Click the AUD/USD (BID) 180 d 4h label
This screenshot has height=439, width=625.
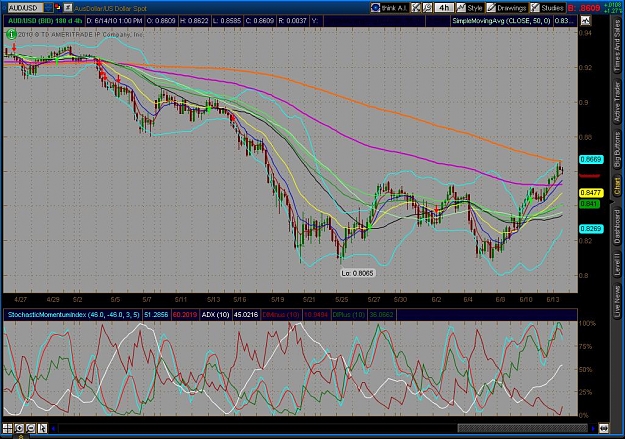point(45,21)
